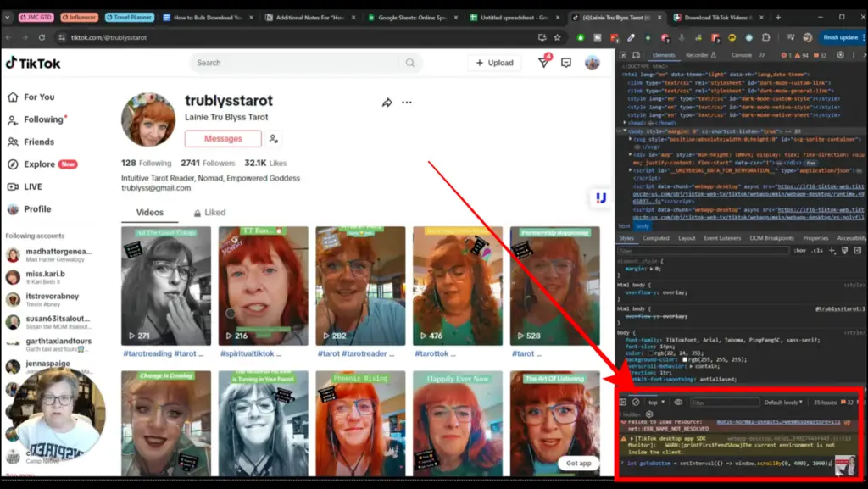Image resolution: width=868 pixels, height=489 pixels.
Task: Toggle the :hov element state panel
Action: click(800, 251)
